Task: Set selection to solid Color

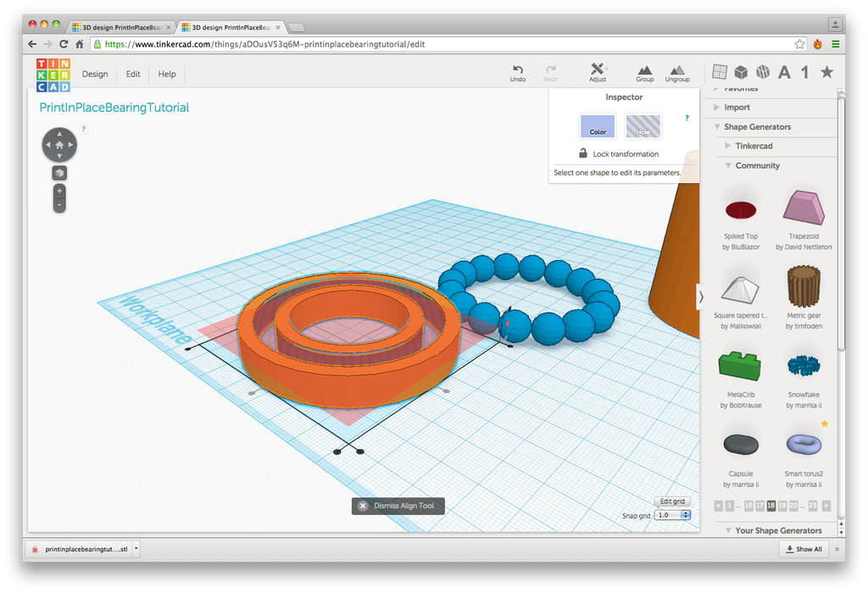Action: tap(598, 126)
